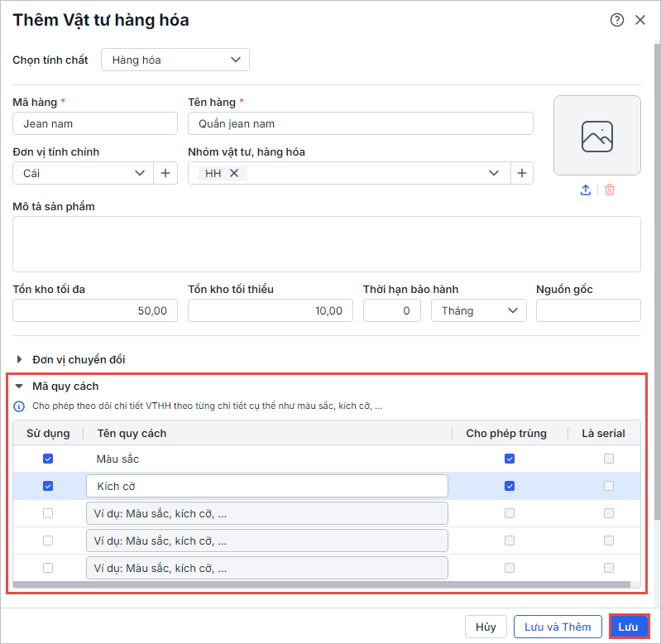Add new unit with plus beside Đơn vị tính chính
661x644 pixels.
tap(165, 173)
